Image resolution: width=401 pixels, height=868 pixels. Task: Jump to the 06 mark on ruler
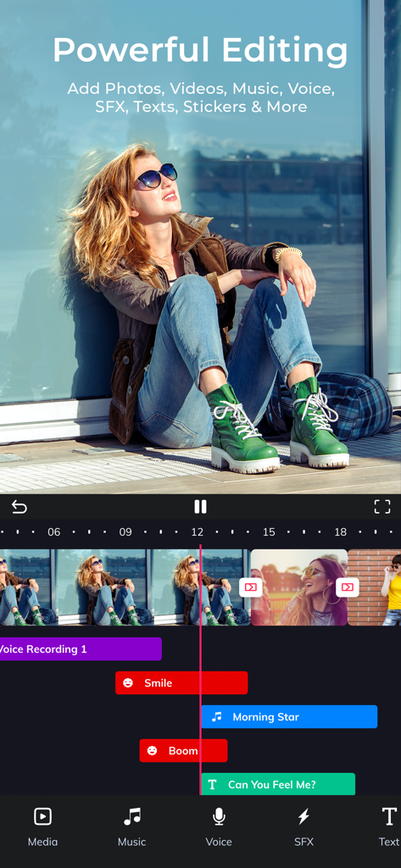click(53, 532)
